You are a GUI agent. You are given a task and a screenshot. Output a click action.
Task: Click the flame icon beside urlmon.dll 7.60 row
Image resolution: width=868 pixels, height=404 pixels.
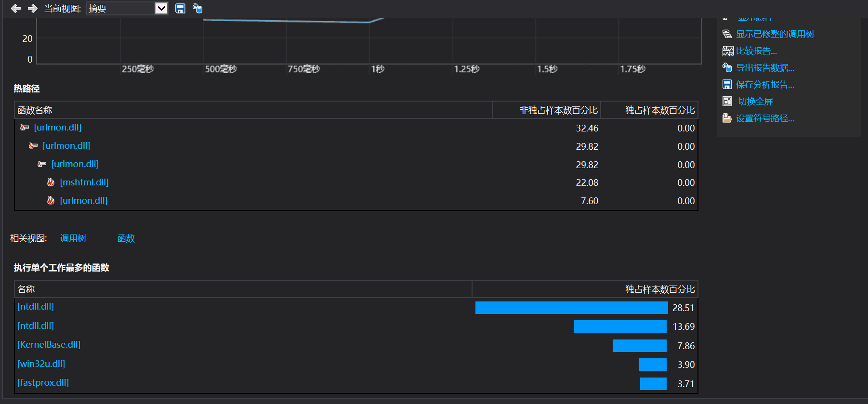click(x=51, y=200)
